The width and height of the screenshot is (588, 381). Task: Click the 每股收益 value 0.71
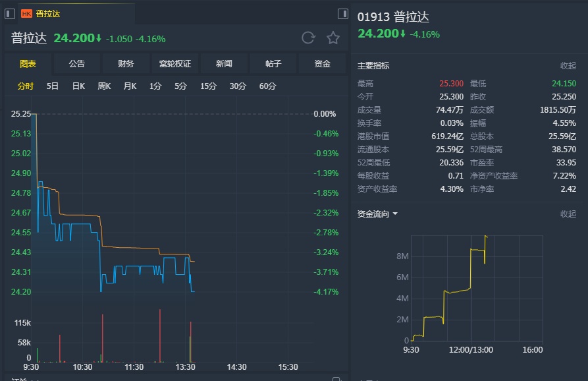click(456, 176)
